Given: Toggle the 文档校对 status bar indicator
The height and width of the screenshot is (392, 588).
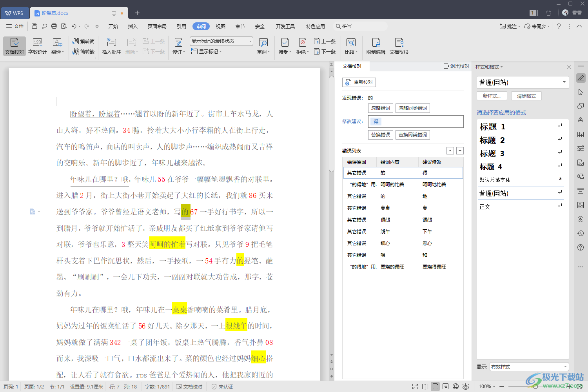Looking at the screenshot, I should [189, 387].
